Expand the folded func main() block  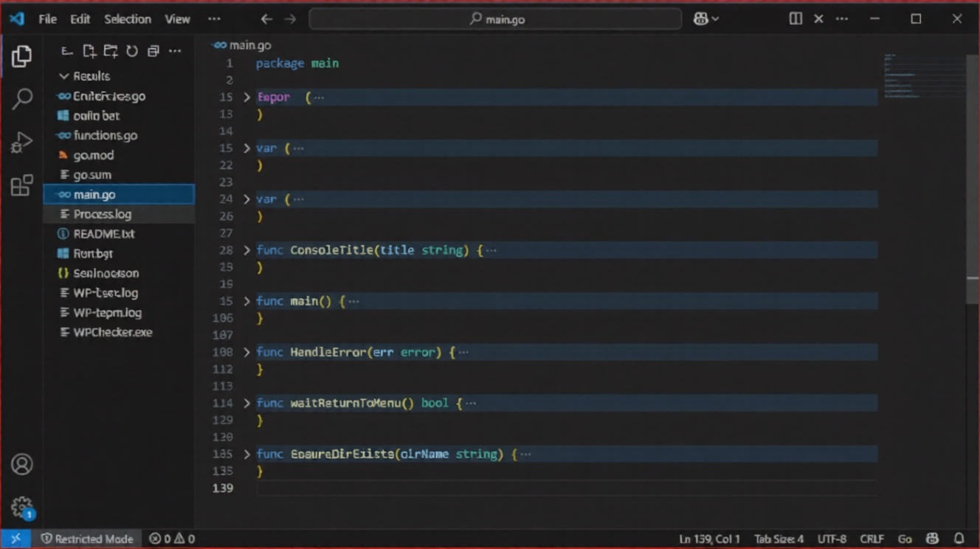[x=247, y=301]
